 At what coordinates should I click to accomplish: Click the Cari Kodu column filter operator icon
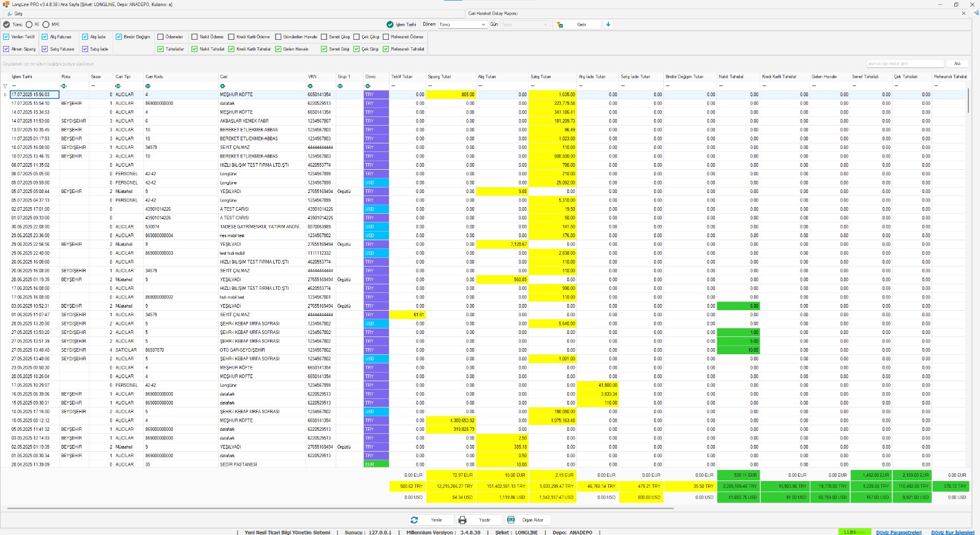coord(148,86)
